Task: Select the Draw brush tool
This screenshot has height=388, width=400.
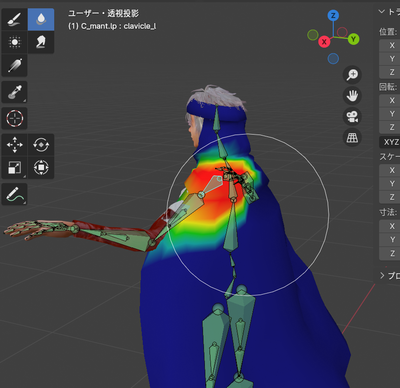Action: tap(15, 20)
